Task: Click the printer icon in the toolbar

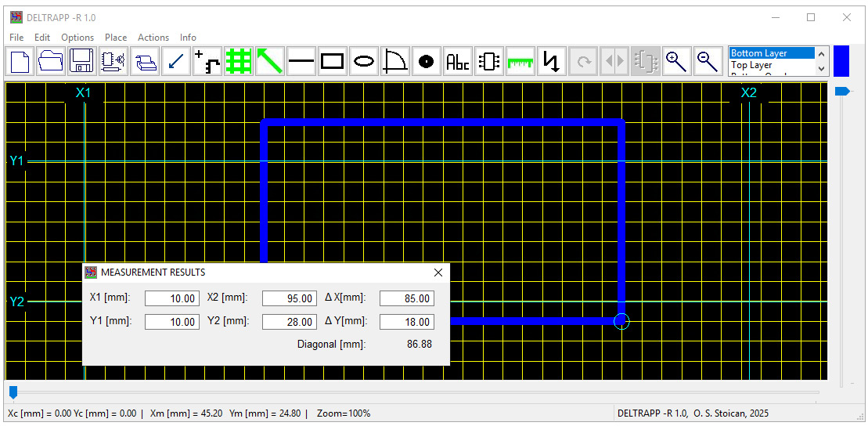Action: (145, 61)
